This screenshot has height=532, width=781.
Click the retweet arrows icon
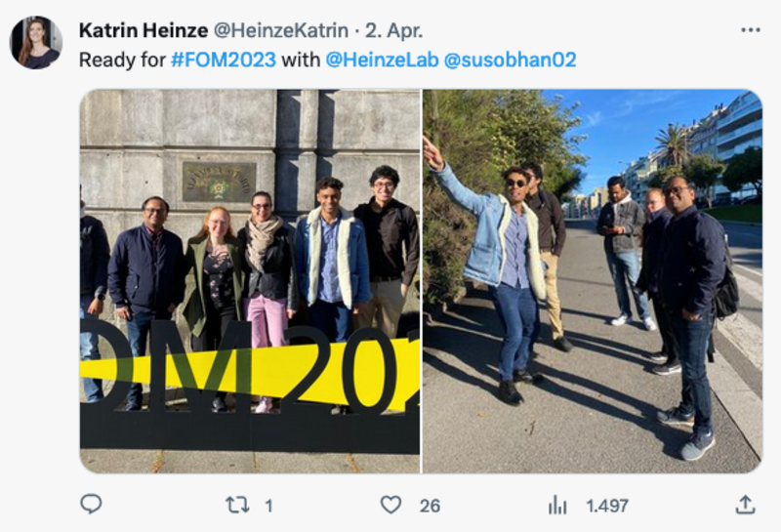point(237,505)
